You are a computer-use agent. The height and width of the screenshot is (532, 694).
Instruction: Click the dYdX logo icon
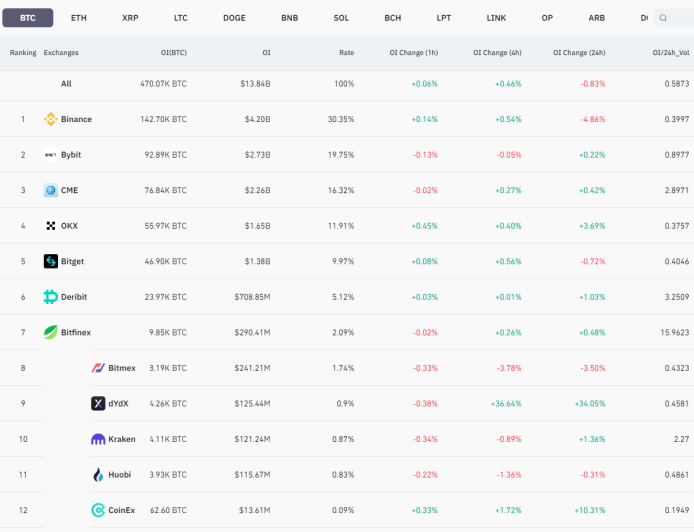(x=98, y=403)
